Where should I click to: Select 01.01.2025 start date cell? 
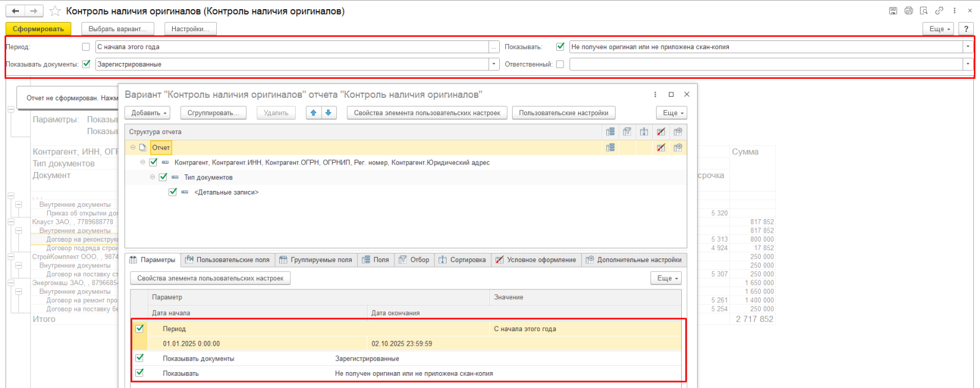pyautogui.click(x=191, y=343)
